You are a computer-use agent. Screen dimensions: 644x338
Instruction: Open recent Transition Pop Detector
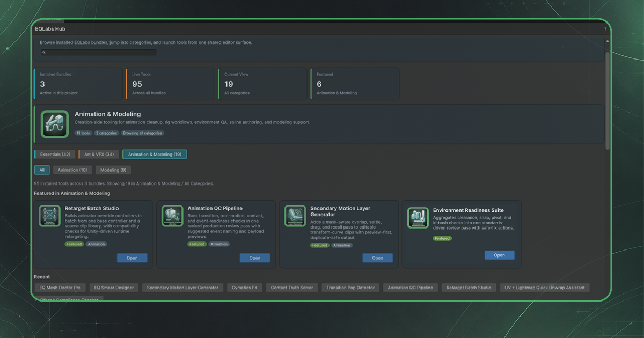(350, 288)
